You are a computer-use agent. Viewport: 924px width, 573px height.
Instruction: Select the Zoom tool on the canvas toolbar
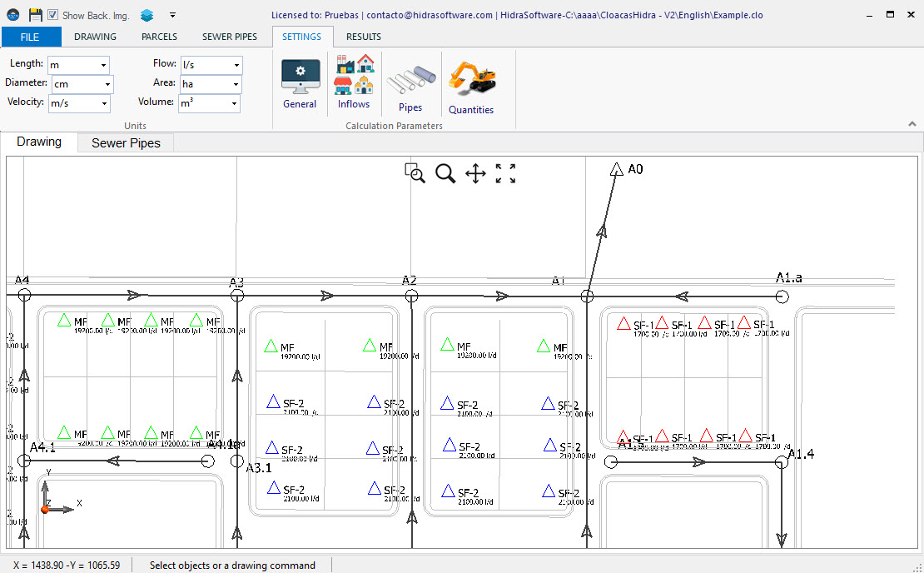tap(445, 173)
